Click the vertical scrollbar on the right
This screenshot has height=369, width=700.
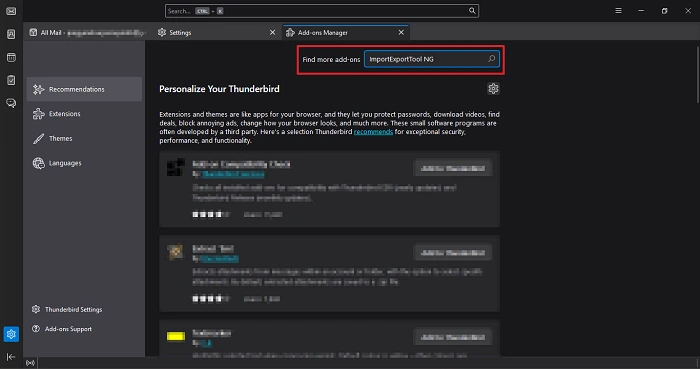pos(697,74)
